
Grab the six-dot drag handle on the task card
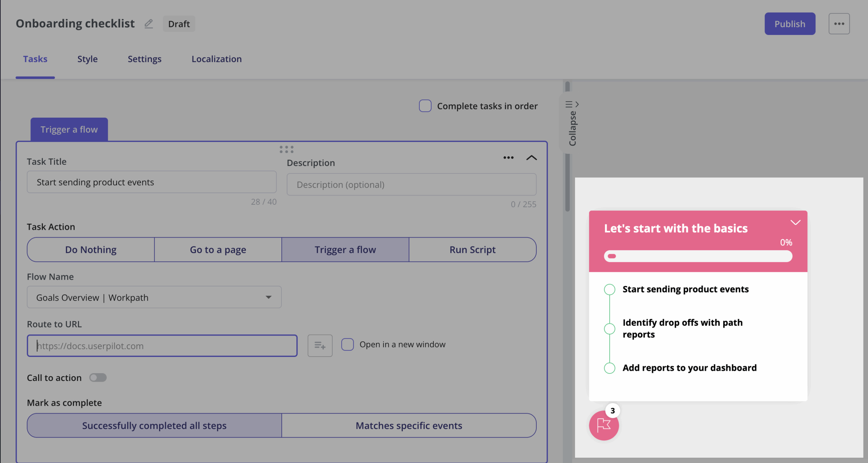287,149
